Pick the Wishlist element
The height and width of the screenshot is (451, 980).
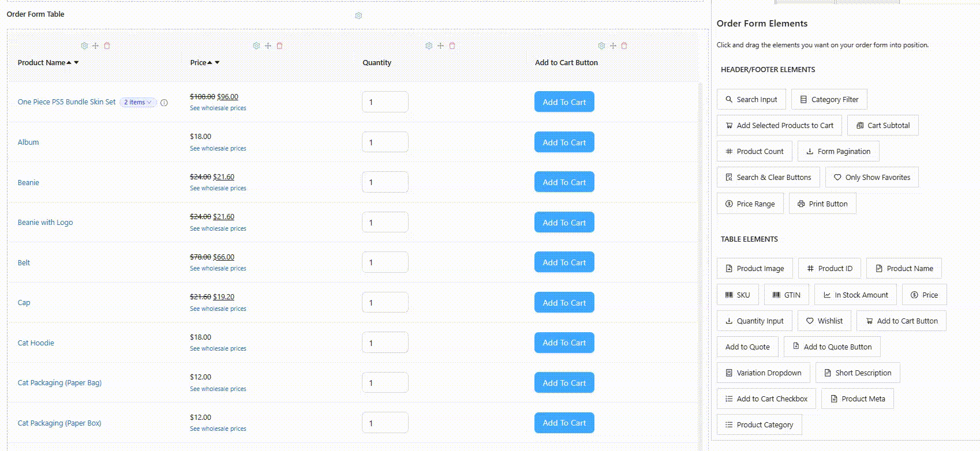(824, 321)
